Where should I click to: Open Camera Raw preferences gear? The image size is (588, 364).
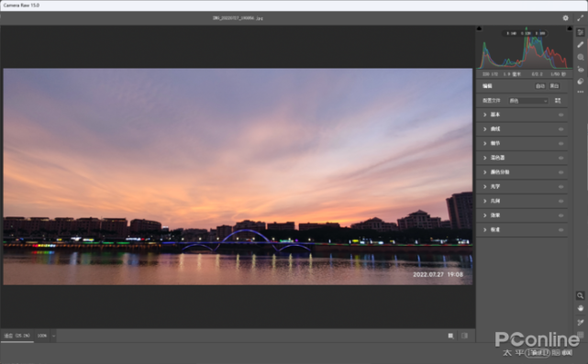pyautogui.click(x=565, y=18)
